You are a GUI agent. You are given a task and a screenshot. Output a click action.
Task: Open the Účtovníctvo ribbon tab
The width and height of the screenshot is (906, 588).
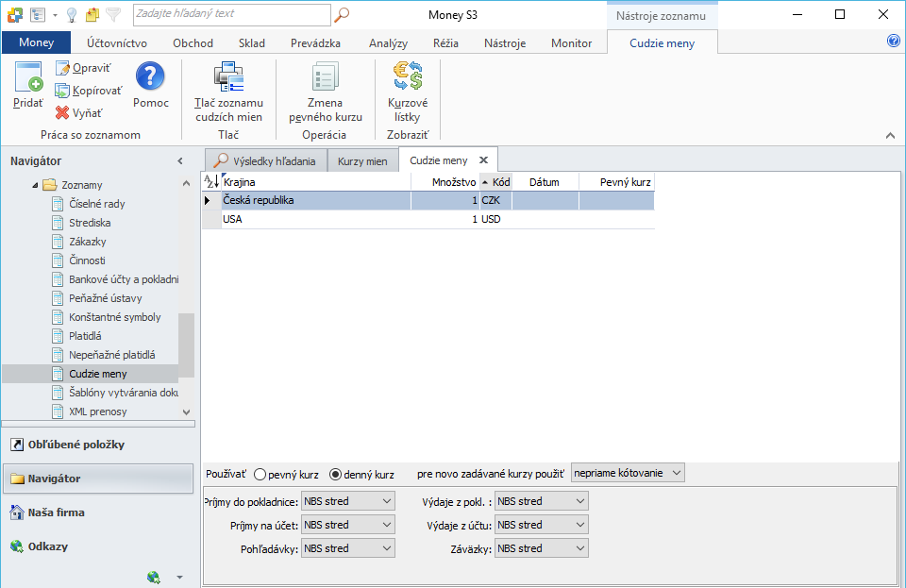pyautogui.click(x=117, y=42)
